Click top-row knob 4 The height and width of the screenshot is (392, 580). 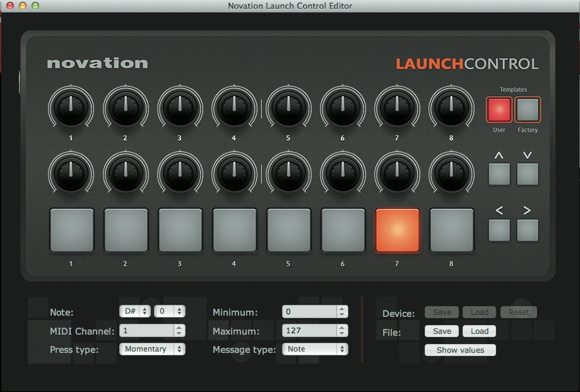[x=234, y=107]
